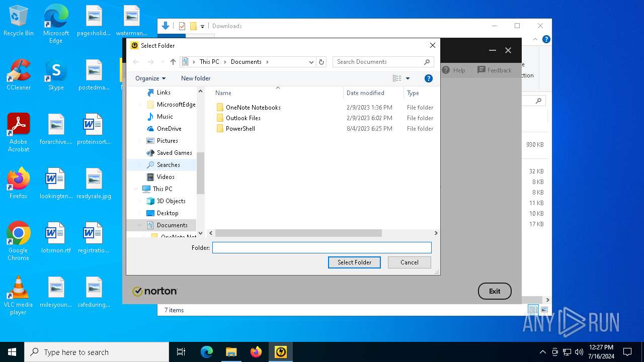Go up one level with Up arrow
644x362 pixels.
173,62
